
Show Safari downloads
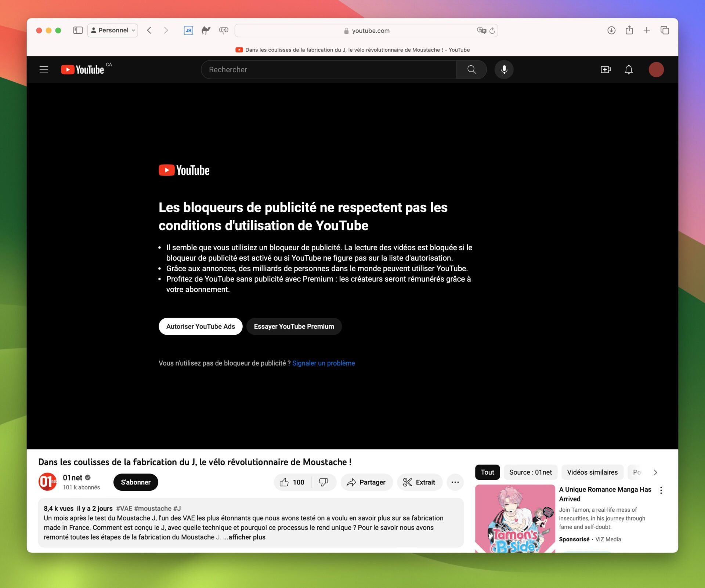[x=611, y=30]
